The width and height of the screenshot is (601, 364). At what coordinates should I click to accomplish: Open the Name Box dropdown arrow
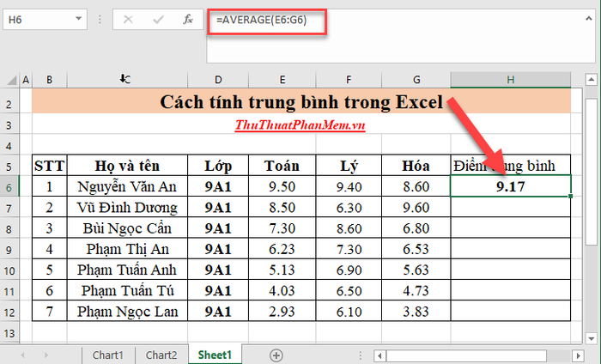tap(79, 18)
